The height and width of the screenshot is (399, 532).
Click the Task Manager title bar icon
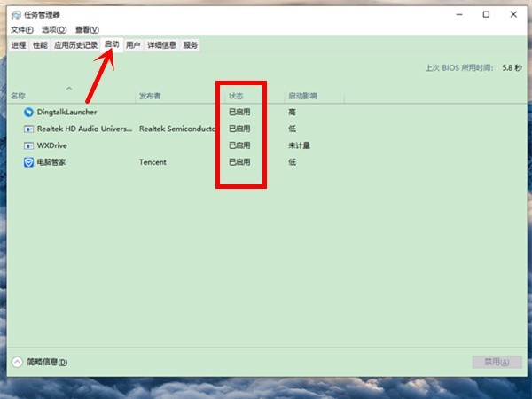[16, 15]
